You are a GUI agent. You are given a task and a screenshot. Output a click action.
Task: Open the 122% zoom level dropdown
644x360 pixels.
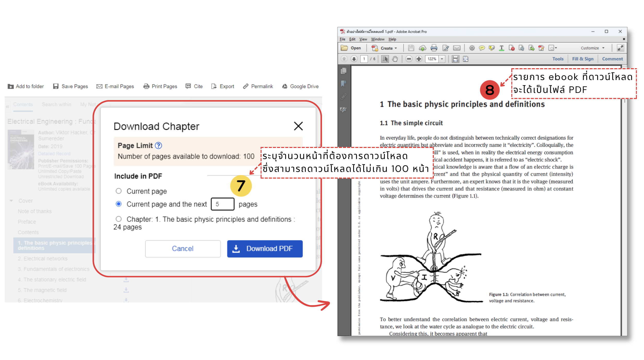(442, 59)
